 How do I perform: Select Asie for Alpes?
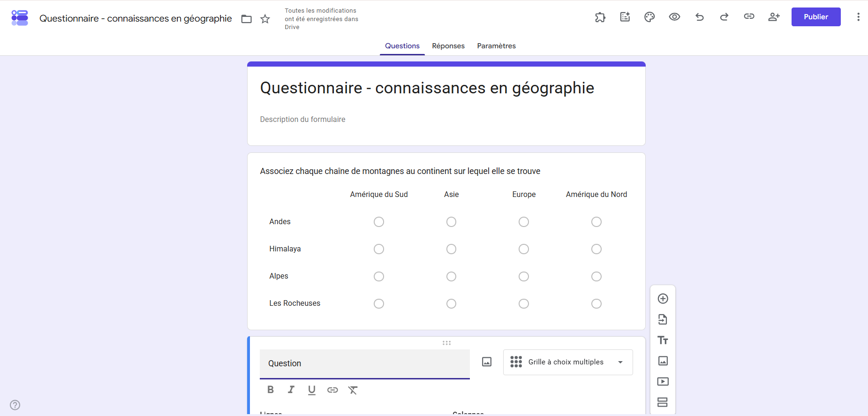coord(451,276)
